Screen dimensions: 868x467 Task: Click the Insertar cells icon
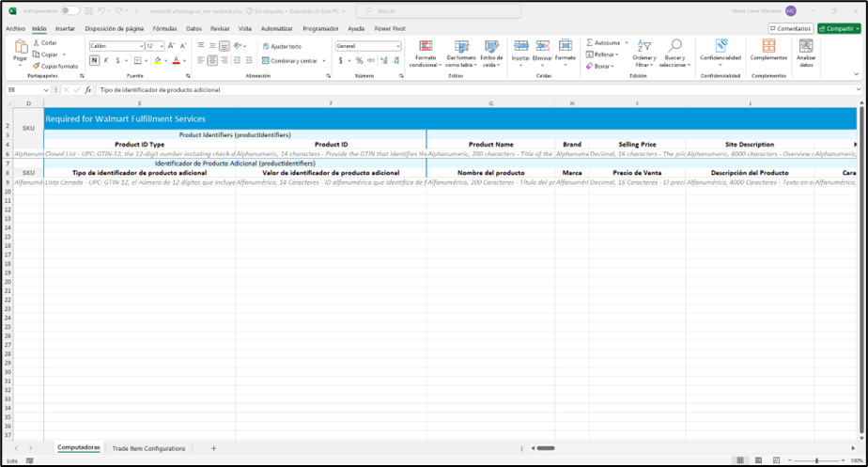(521, 47)
